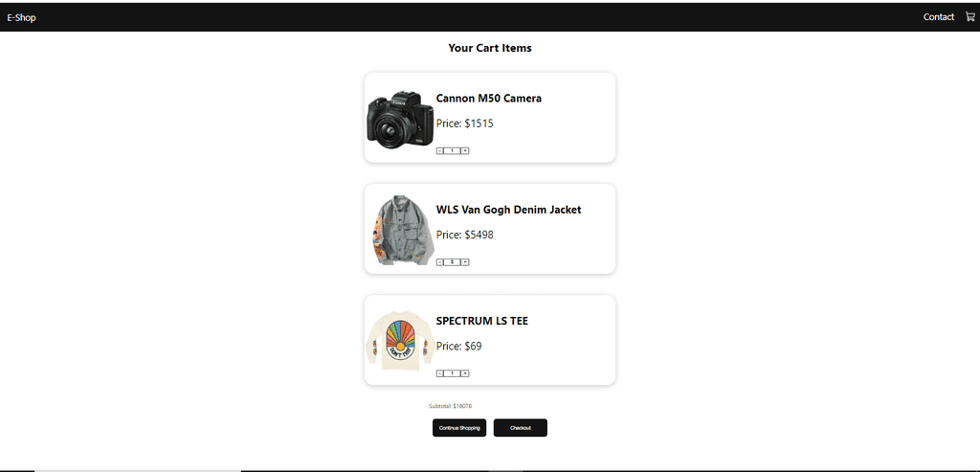This screenshot has height=472, width=980.
Task: Open the SPECTRUM LS TEE product image
Action: [x=399, y=341]
